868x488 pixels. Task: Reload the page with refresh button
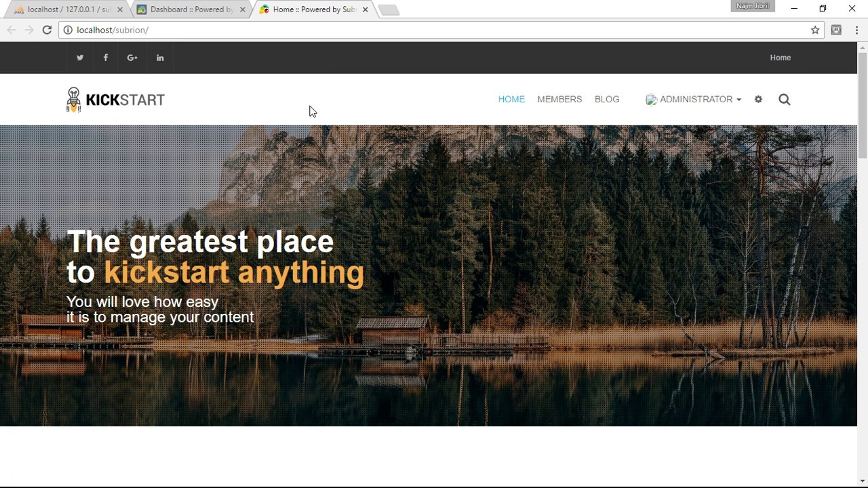point(47,30)
